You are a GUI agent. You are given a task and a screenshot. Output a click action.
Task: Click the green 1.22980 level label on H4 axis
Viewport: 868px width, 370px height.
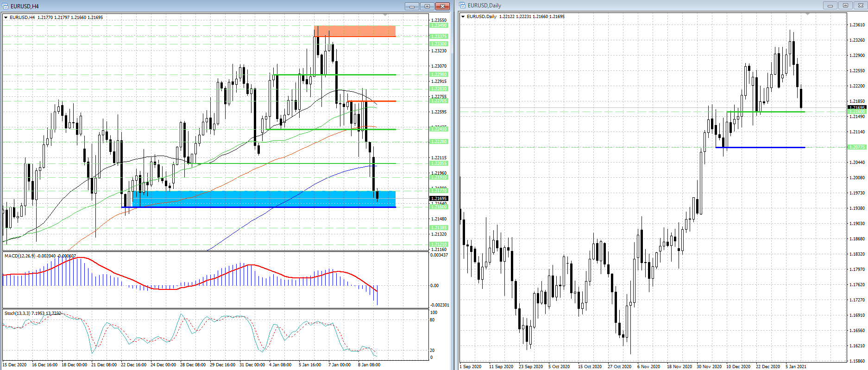439,75
